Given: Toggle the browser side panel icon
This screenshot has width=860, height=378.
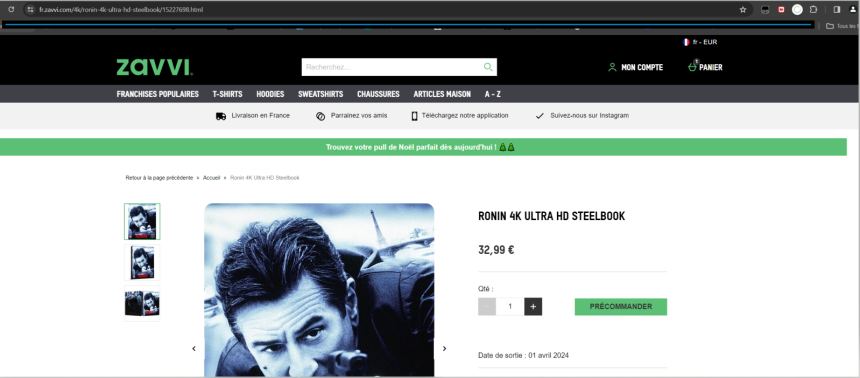Looking at the screenshot, I should tap(836, 9).
